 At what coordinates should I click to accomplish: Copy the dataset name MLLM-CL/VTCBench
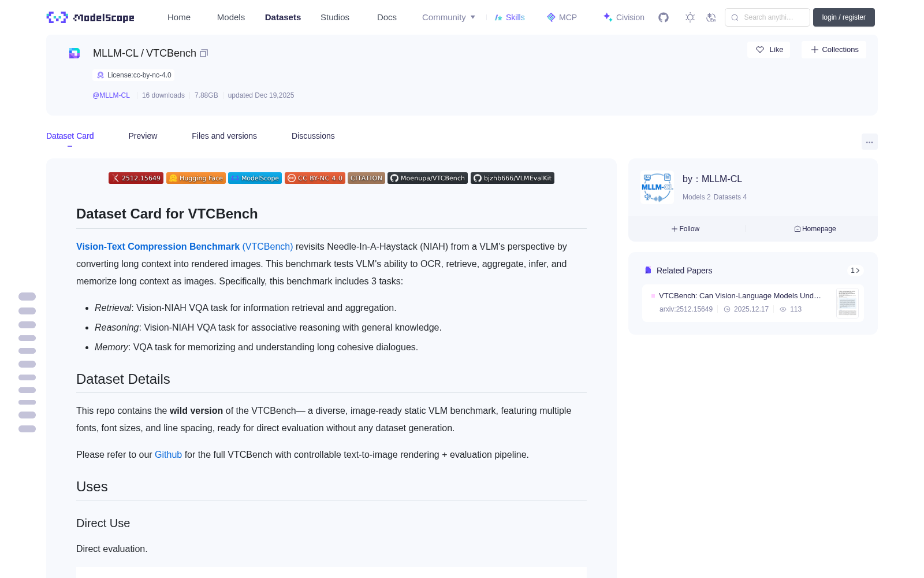point(204,53)
